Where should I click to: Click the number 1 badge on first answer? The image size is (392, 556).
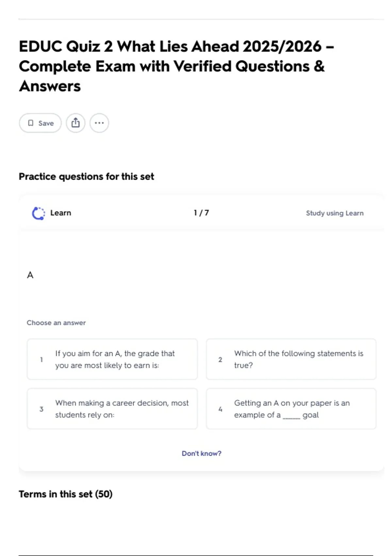[x=41, y=359]
